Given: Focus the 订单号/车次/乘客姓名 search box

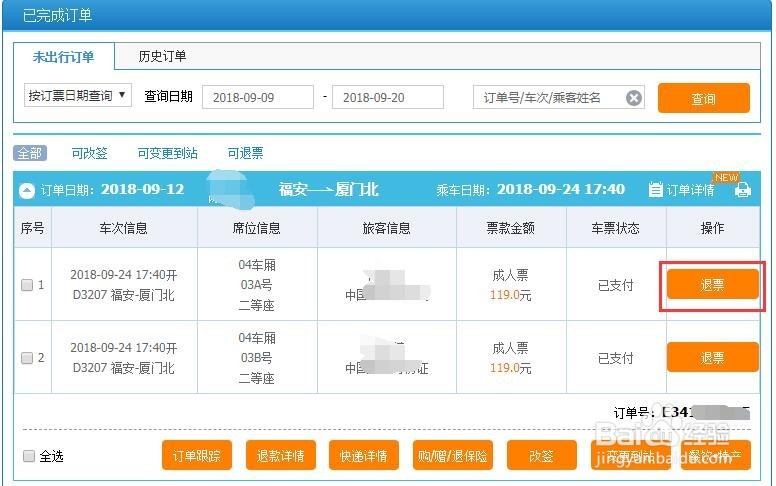Looking at the screenshot, I should [558, 97].
